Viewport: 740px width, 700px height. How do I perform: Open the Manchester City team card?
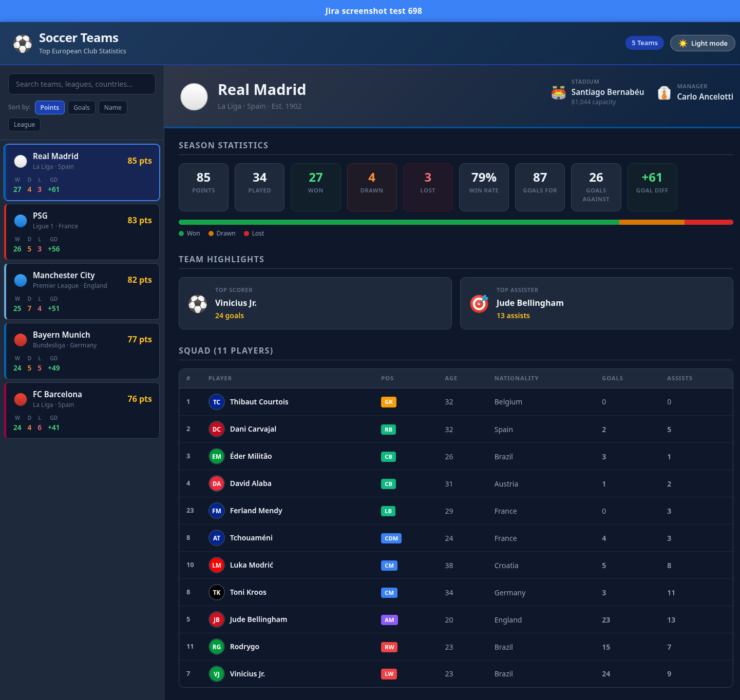pos(82,291)
